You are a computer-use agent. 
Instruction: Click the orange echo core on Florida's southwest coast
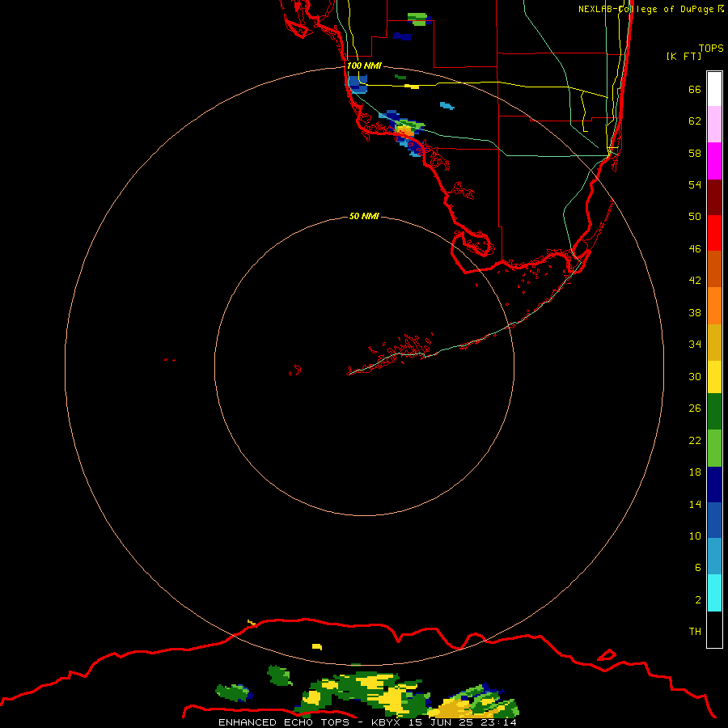click(406, 131)
